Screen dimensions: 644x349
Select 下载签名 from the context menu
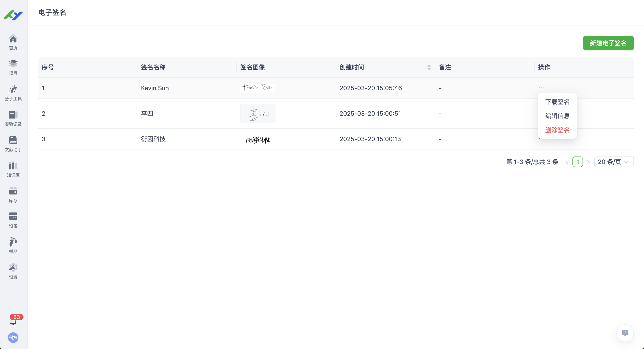click(x=557, y=102)
